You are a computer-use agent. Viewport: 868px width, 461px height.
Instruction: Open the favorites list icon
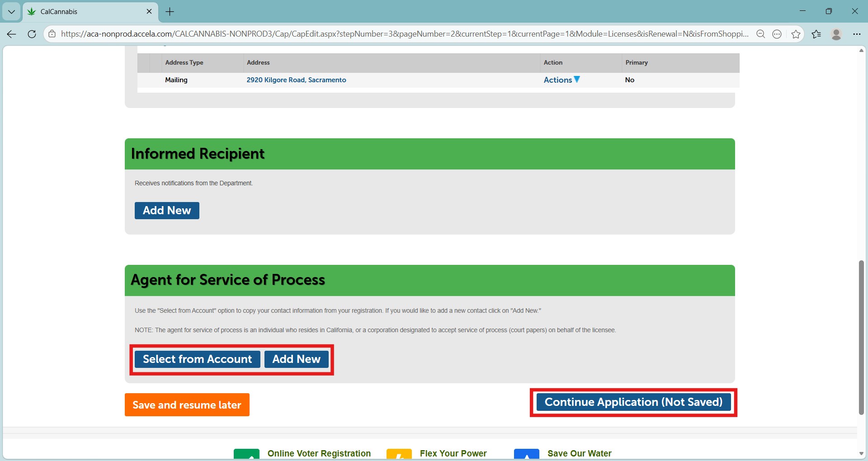pos(816,34)
